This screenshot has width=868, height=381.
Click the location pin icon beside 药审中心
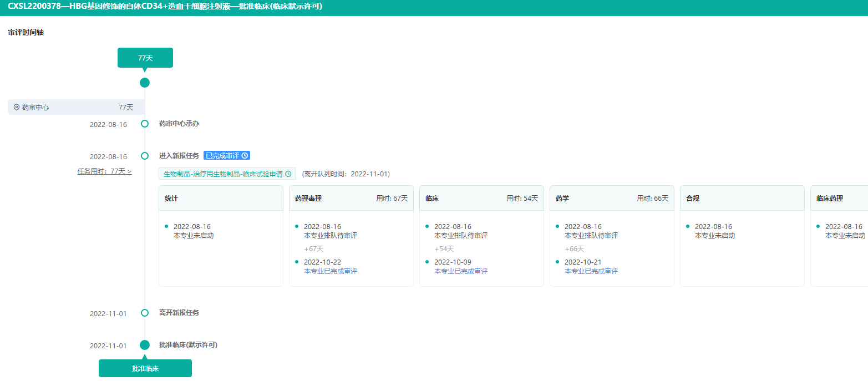(17, 108)
